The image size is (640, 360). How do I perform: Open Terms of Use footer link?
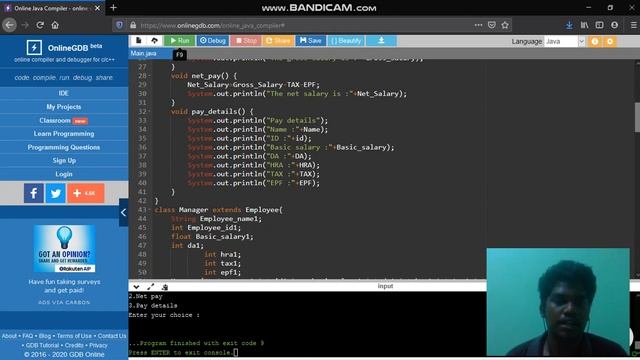[x=74, y=336]
